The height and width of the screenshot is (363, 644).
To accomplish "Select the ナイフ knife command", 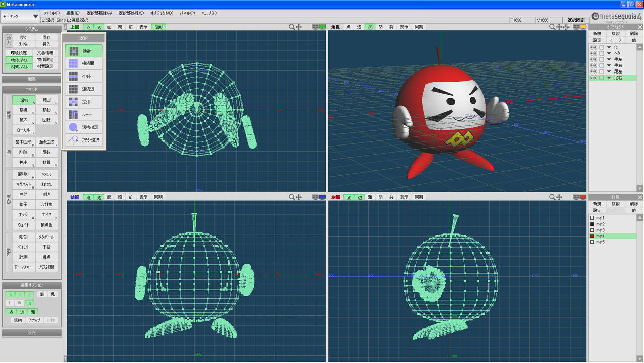I will [x=47, y=214].
